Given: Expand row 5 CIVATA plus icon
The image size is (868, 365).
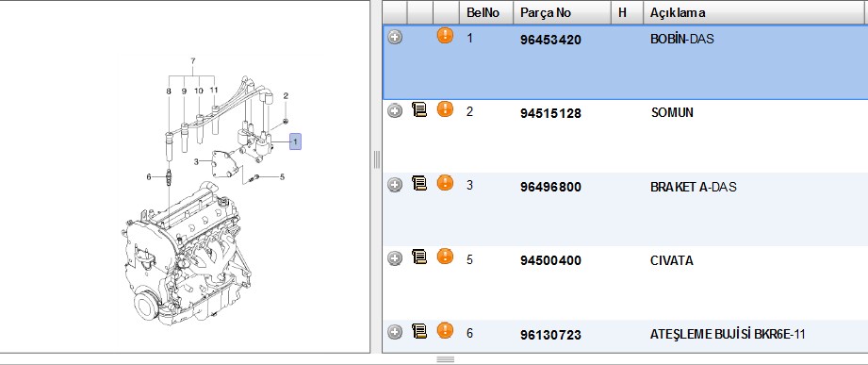Looking at the screenshot, I should click(395, 258).
